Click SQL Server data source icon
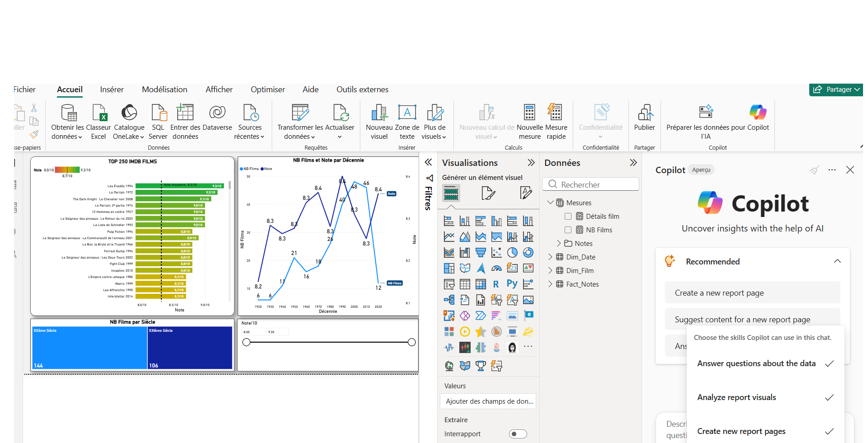Image resolution: width=868 pixels, height=443 pixels. point(158,113)
